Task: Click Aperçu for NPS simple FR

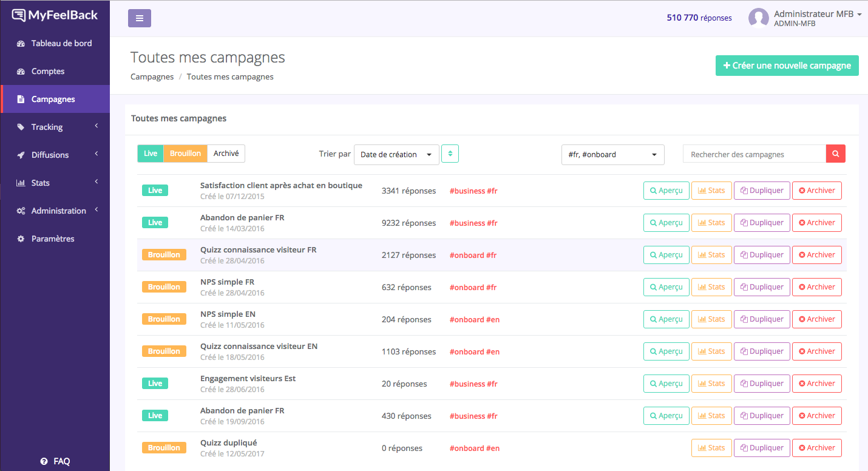Action: pyautogui.click(x=666, y=287)
